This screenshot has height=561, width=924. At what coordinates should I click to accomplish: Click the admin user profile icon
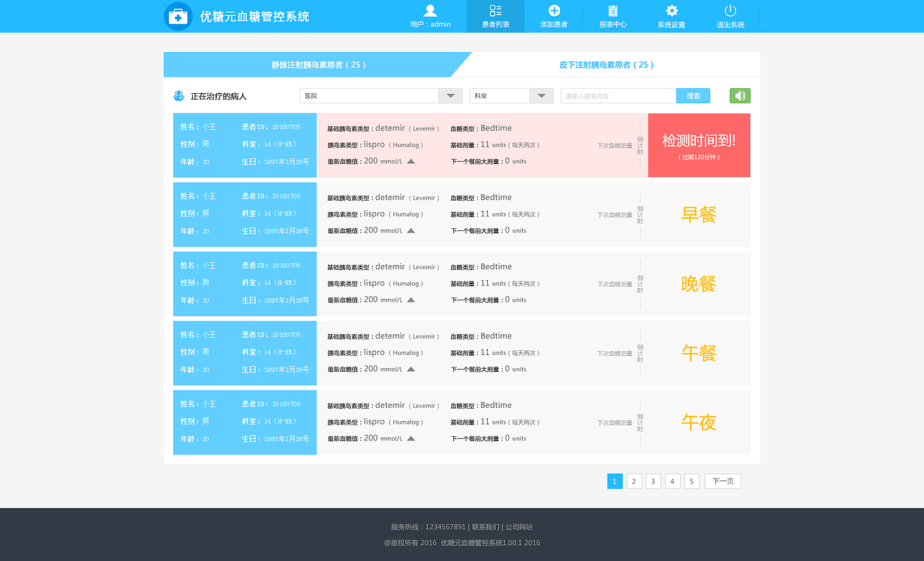(x=431, y=9)
